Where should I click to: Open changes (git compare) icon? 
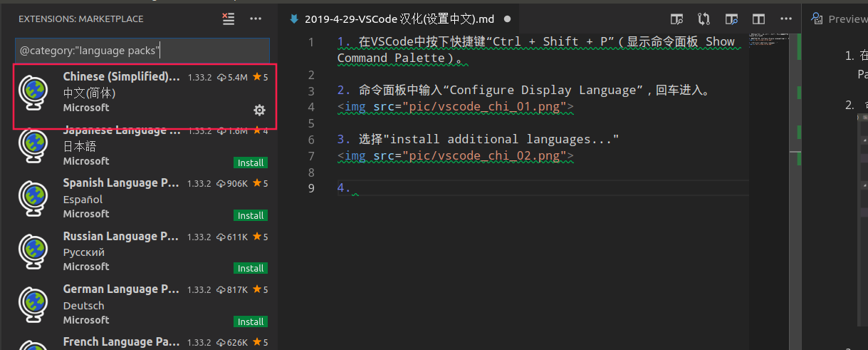click(704, 19)
